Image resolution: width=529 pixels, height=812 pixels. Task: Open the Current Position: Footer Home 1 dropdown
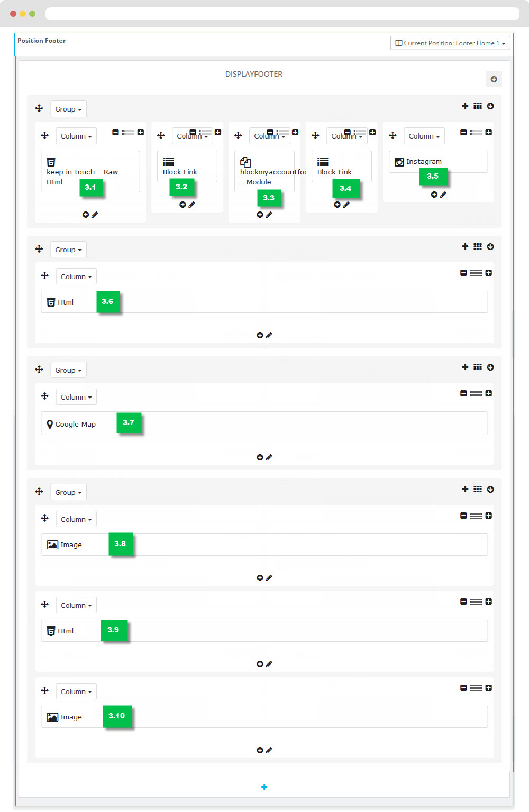(x=450, y=43)
